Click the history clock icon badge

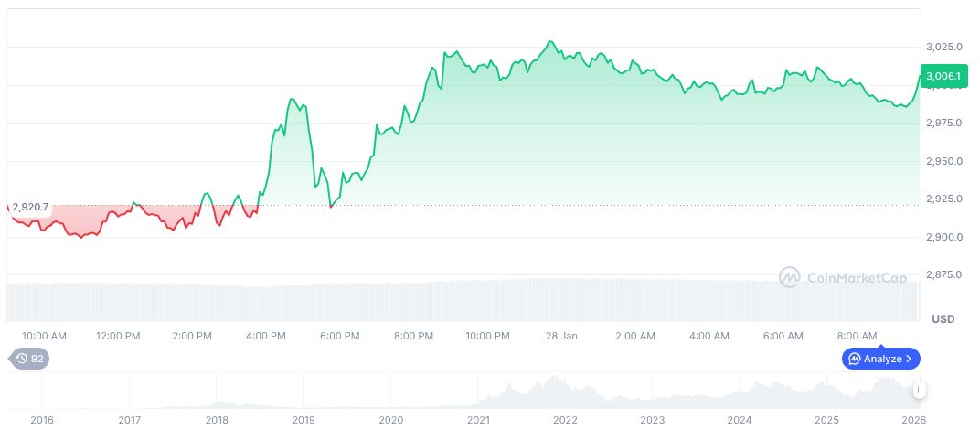[x=23, y=359]
